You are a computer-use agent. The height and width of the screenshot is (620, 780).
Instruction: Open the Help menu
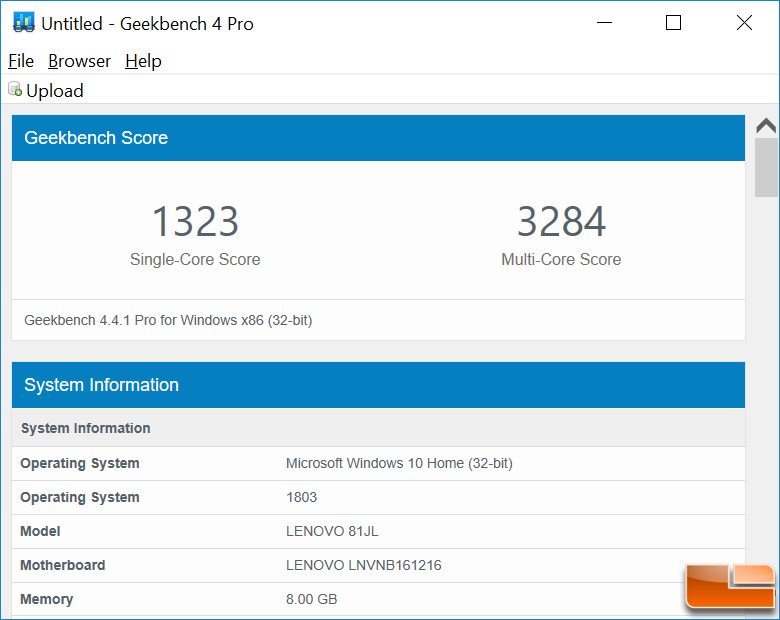pos(143,61)
